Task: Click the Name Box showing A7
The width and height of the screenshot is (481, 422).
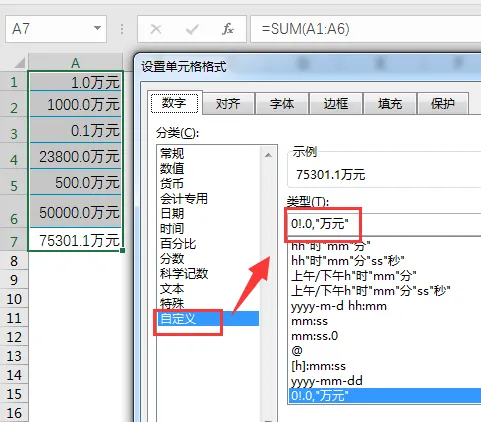Action: [x=56, y=29]
